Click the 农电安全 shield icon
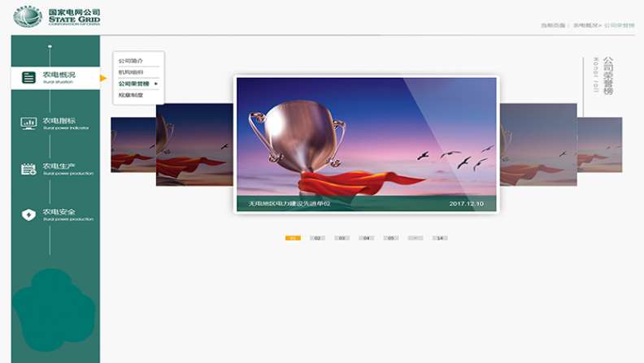This screenshot has height=363, width=644. pyautogui.click(x=29, y=214)
